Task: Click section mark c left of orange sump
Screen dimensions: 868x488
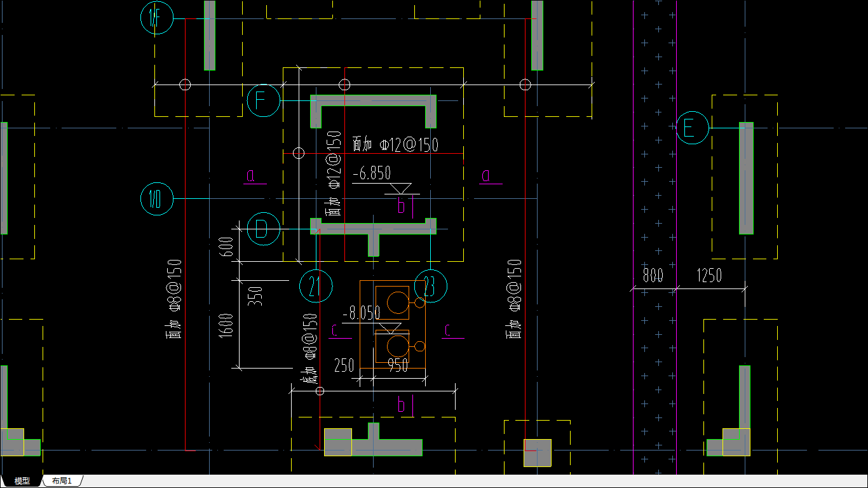Action: [x=335, y=330]
